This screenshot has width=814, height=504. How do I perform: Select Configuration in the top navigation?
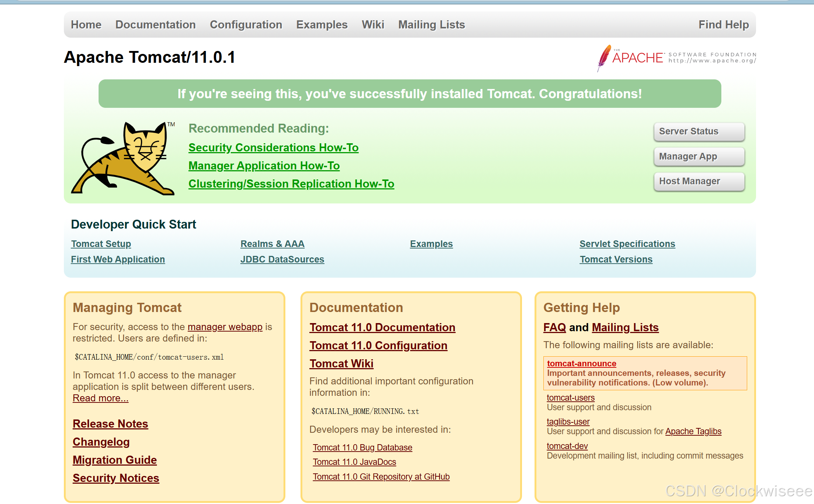(246, 24)
